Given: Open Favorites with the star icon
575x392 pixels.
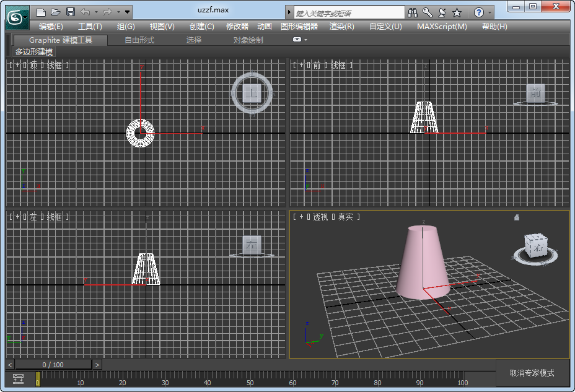Looking at the screenshot, I should pos(457,13).
